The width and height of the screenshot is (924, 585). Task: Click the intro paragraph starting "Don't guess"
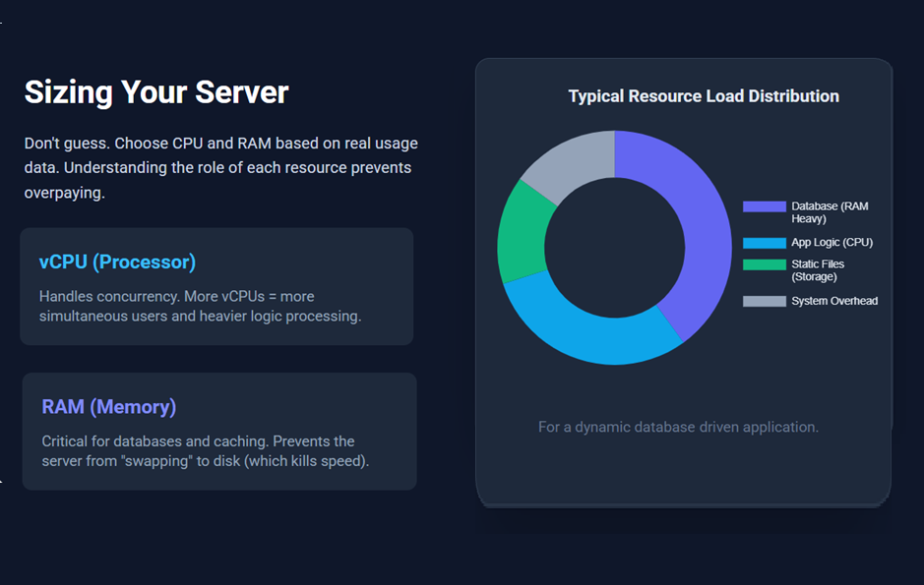[220, 168]
